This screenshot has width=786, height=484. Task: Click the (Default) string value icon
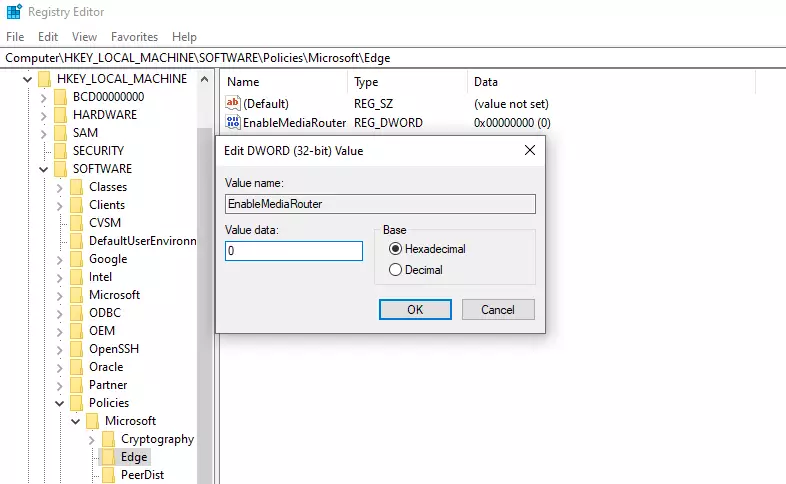[233, 103]
